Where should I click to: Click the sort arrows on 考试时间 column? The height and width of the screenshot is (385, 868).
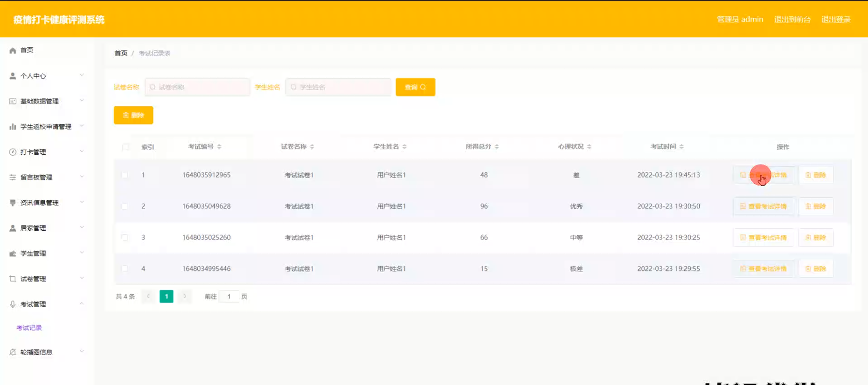(681, 147)
